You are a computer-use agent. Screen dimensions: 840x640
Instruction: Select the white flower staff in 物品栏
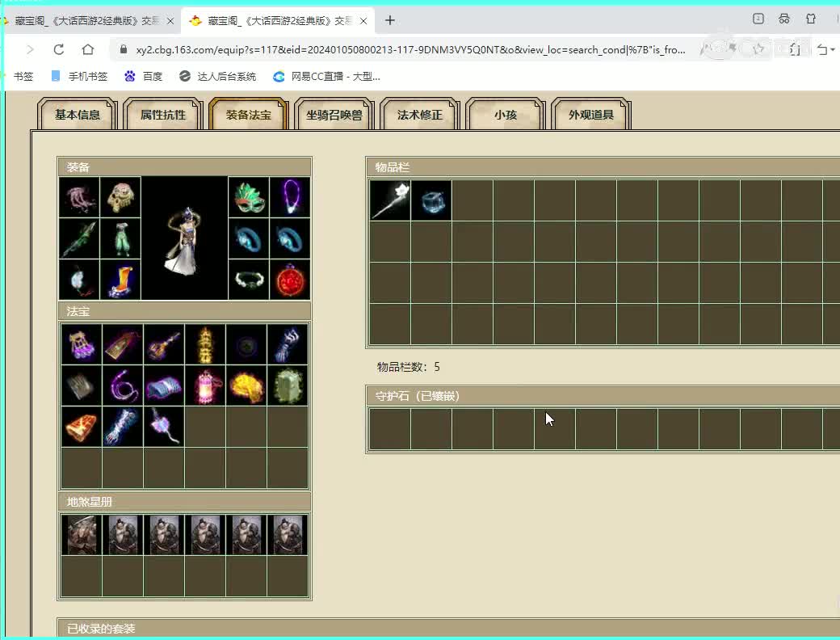[x=390, y=200]
